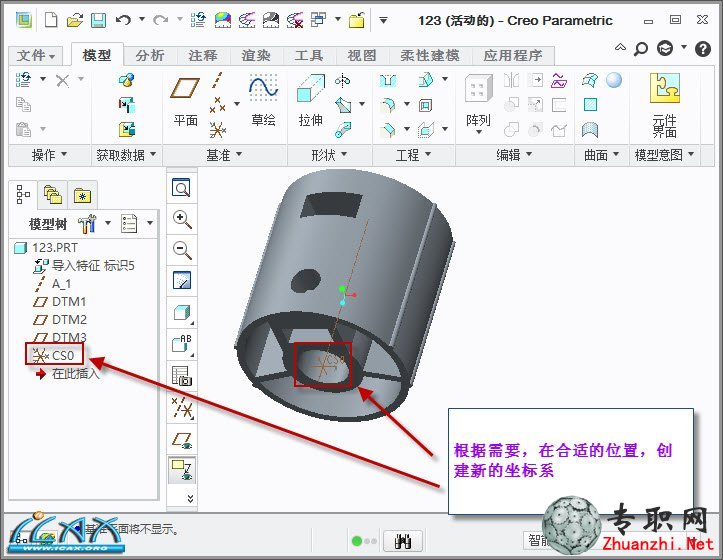Open the quick access toolbar customize arrow
The height and width of the screenshot is (560, 723).
[x=383, y=20]
